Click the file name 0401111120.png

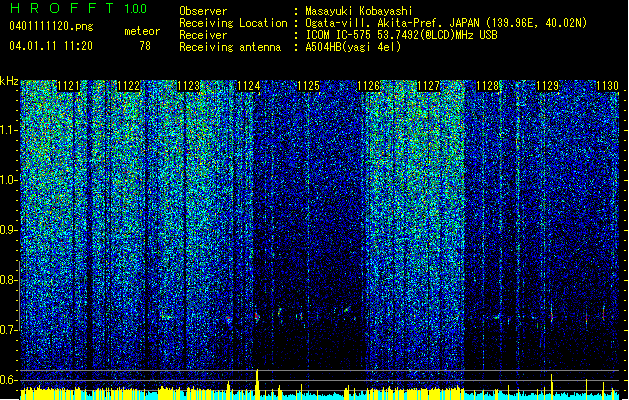coord(51,26)
